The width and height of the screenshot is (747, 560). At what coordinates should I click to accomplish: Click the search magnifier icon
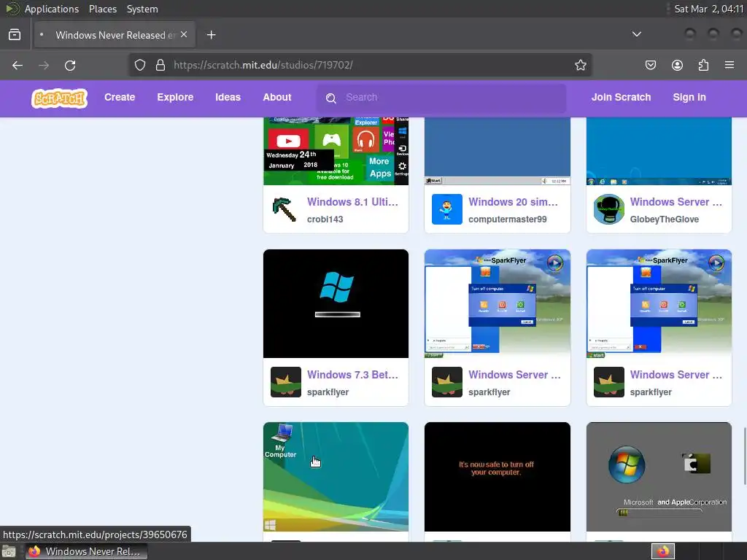(331, 98)
